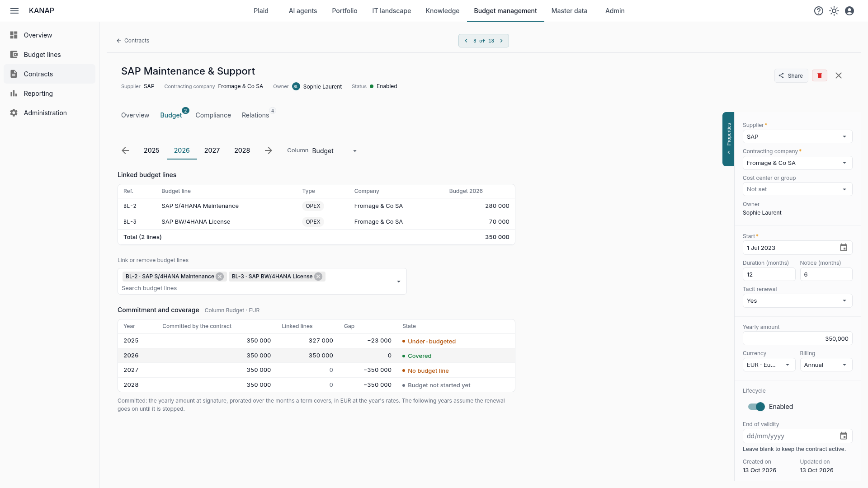Toggle the light/dark theme icon
Viewport: 868px width, 488px height.
click(x=834, y=11)
